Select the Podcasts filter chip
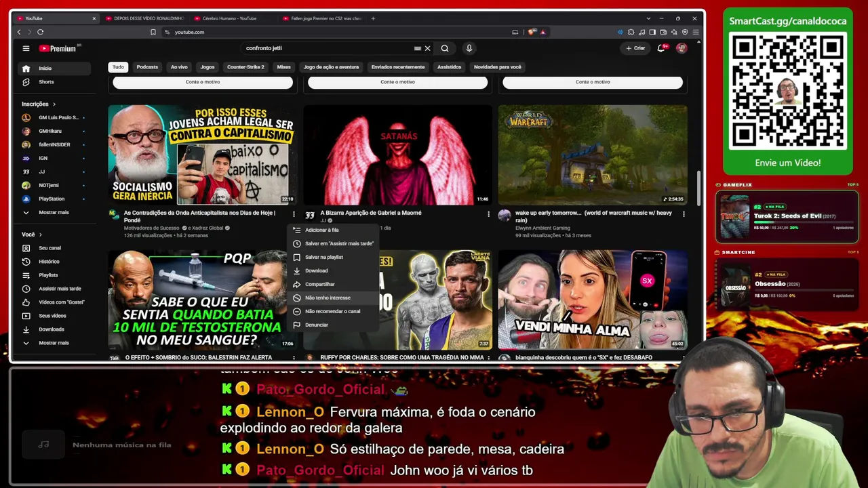This screenshot has height=488, width=868. pos(147,67)
